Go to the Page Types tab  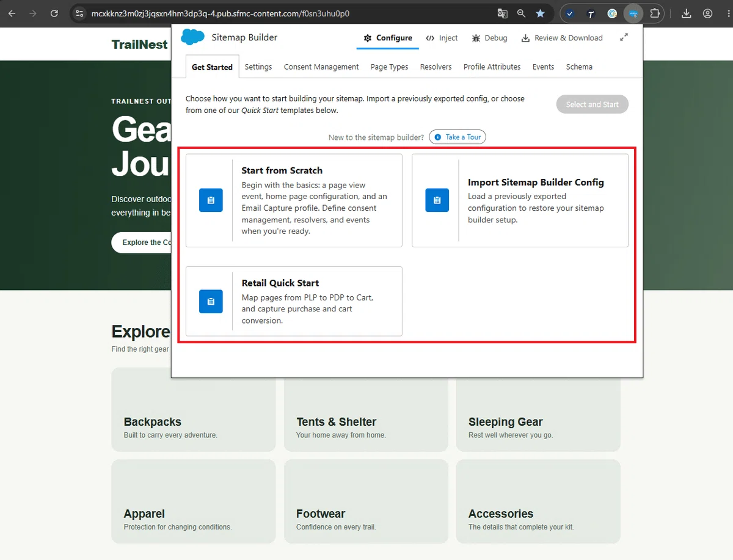389,67
